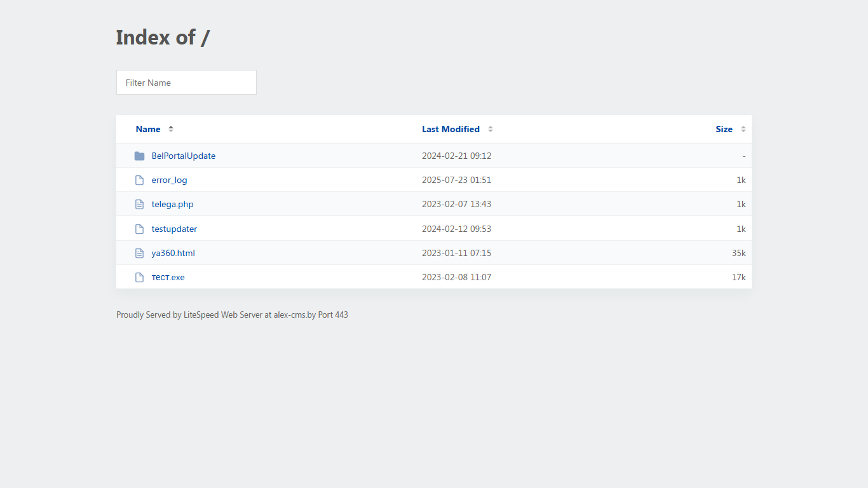The height and width of the screenshot is (488, 868).
Task: Select the date 2023-02-08 11:07
Action: (x=456, y=277)
